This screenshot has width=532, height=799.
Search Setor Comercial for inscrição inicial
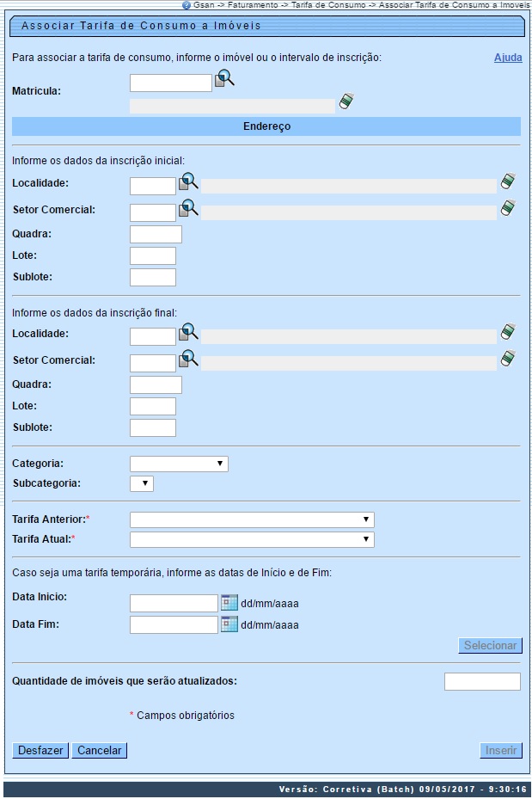pyautogui.click(x=188, y=208)
